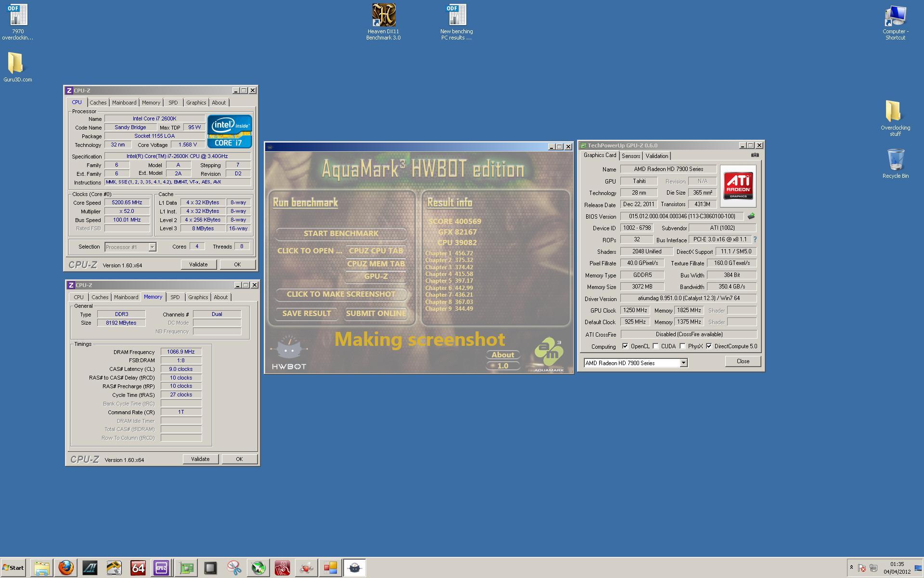Click the Snipping Tool scissors taskbar icon

pyautogui.click(x=234, y=568)
